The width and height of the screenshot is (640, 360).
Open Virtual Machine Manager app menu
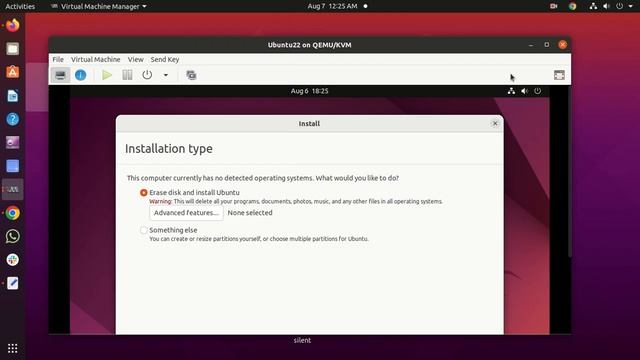pos(98,6)
